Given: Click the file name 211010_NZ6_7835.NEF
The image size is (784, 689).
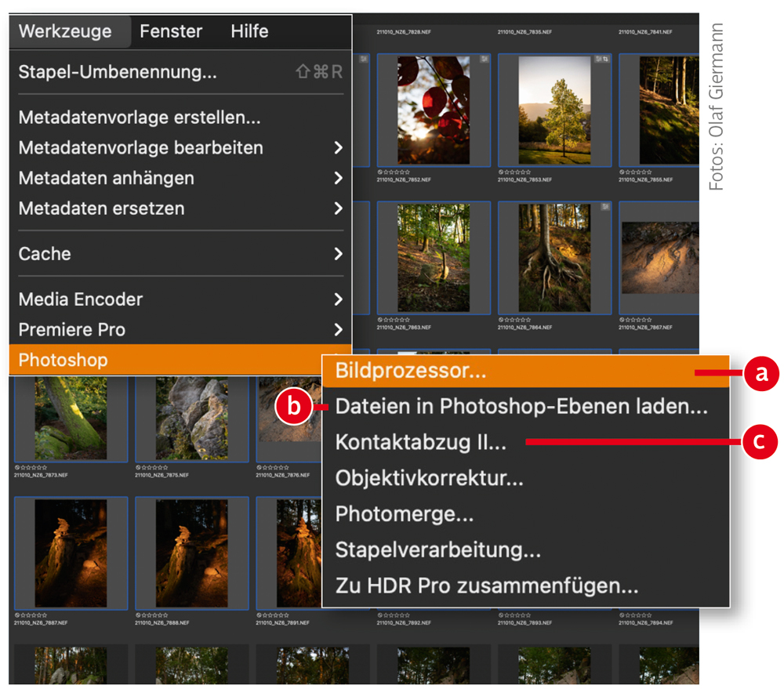Looking at the screenshot, I should [524, 32].
